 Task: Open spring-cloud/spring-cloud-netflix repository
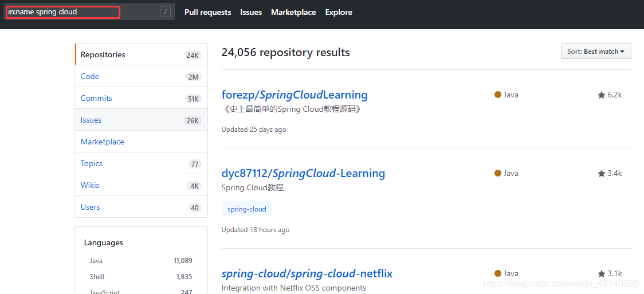[307, 273]
